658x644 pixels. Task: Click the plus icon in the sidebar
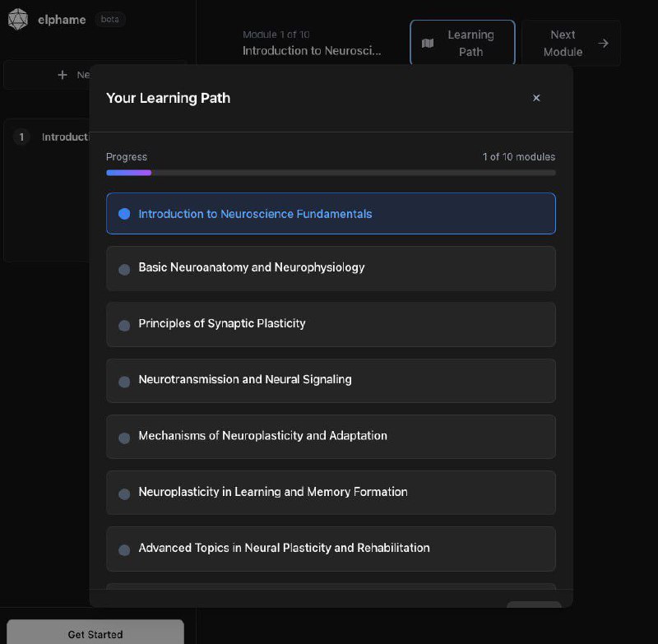(63, 75)
